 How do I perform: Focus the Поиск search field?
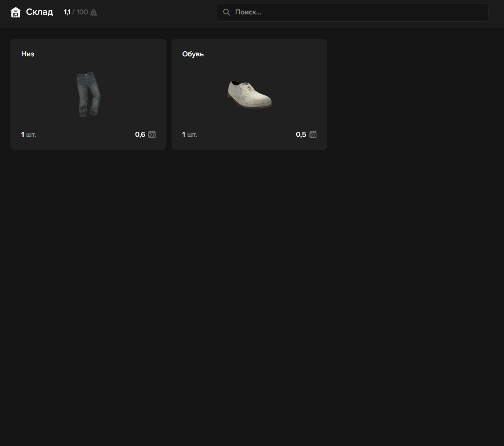(x=357, y=12)
